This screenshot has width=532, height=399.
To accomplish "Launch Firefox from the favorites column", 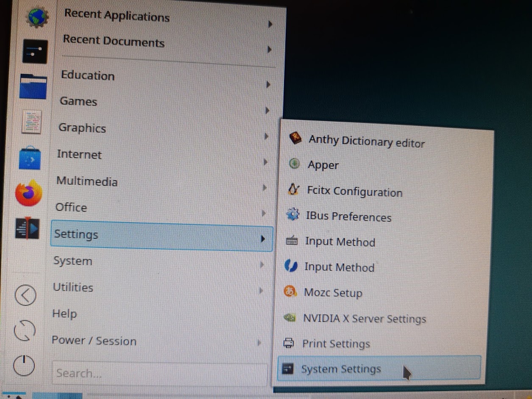I will pyautogui.click(x=29, y=193).
